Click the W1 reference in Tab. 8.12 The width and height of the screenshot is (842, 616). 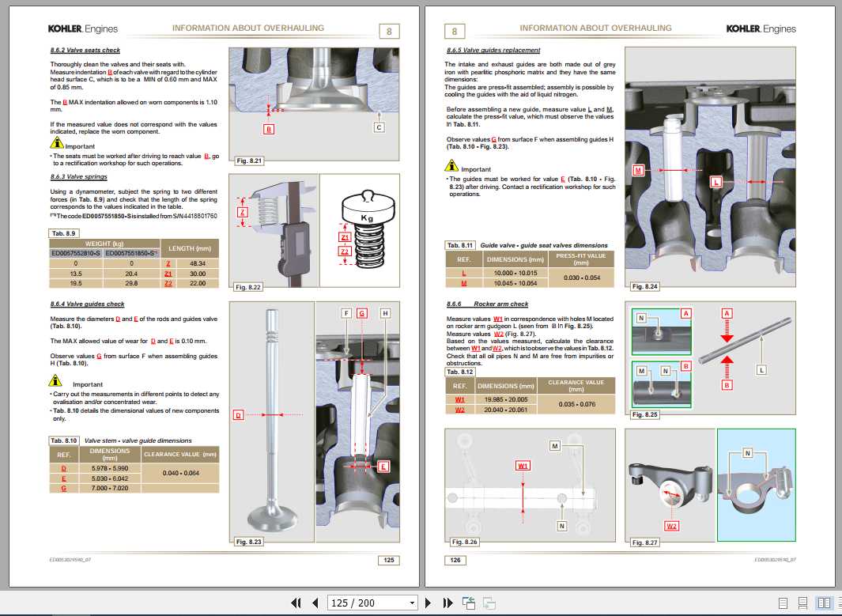(x=459, y=399)
